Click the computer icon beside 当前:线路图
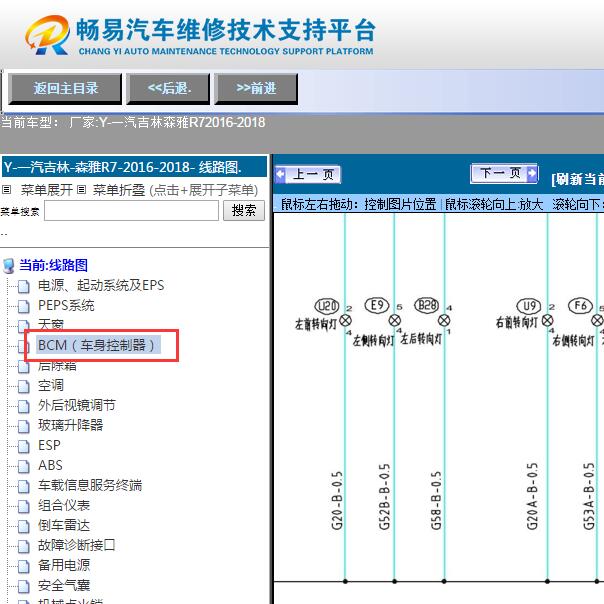The width and height of the screenshot is (604, 604). (x=9, y=266)
